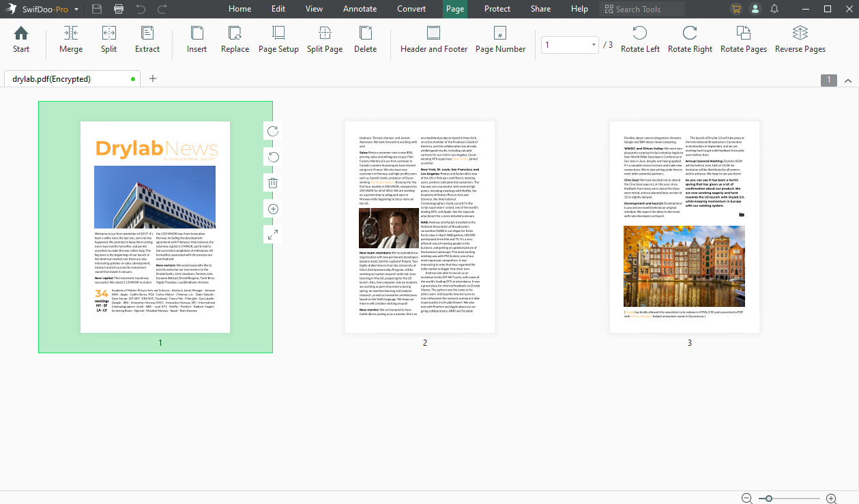The height and width of the screenshot is (504, 859).
Task: Open the Home tab
Action: (x=240, y=9)
